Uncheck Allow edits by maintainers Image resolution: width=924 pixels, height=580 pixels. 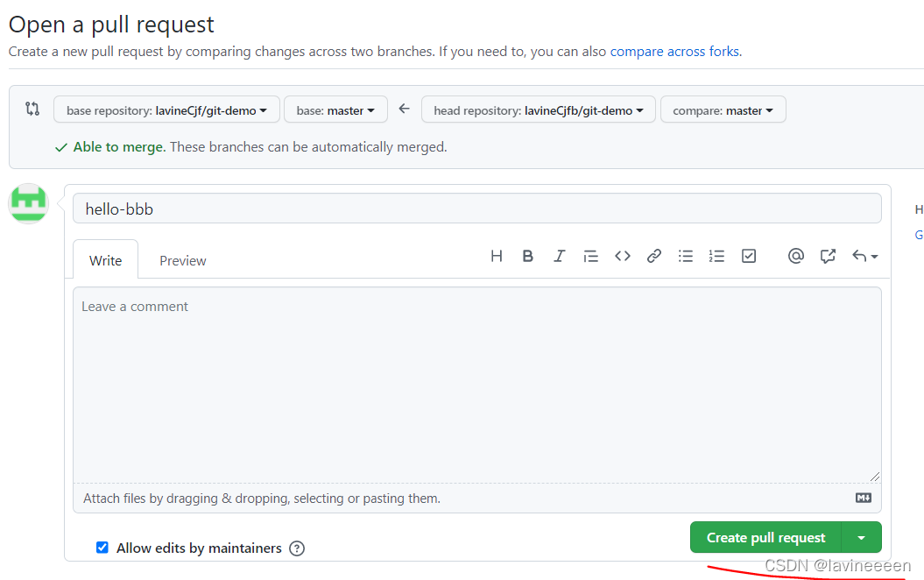(x=102, y=548)
